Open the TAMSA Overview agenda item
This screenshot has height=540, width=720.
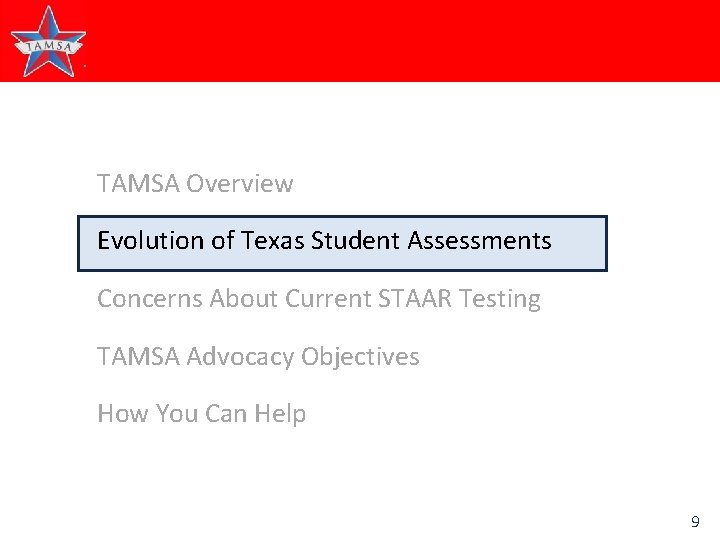pos(195,183)
